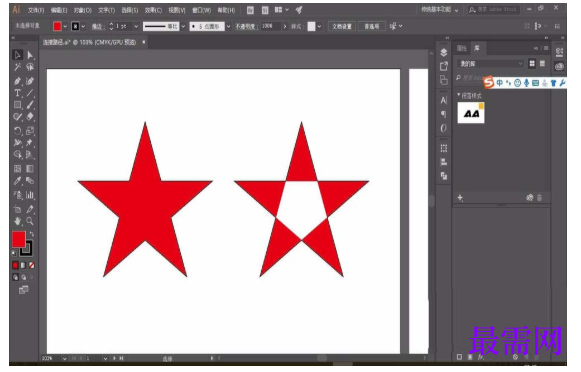Viewport: 581px width, 372px height.
Task: Open the 编辑(E) menu
Action: pos(59,10)
